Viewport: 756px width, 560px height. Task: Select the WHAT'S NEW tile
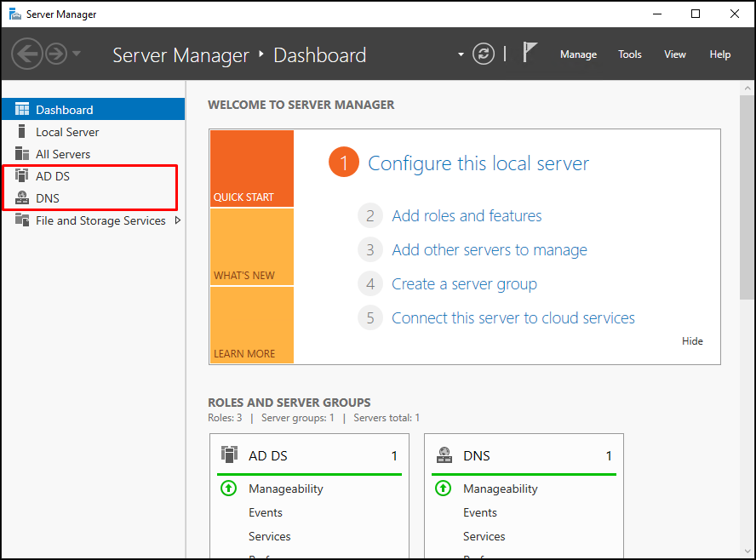(252, 247)
